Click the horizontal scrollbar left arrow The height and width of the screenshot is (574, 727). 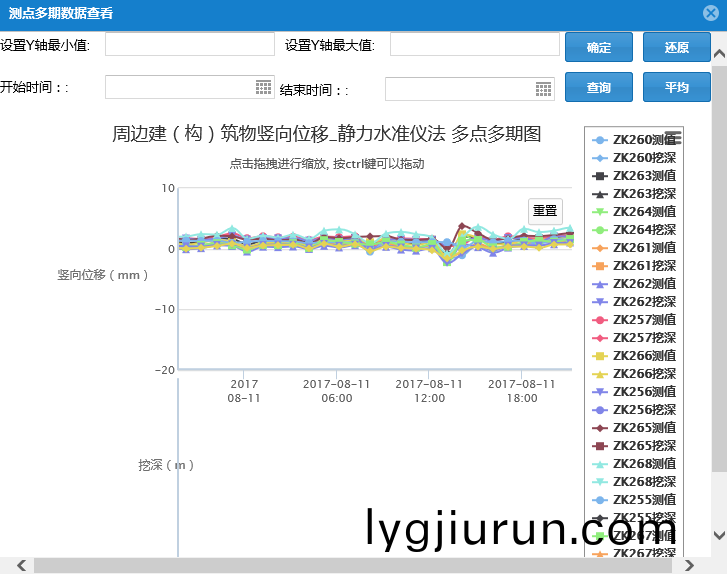[8, 566]
